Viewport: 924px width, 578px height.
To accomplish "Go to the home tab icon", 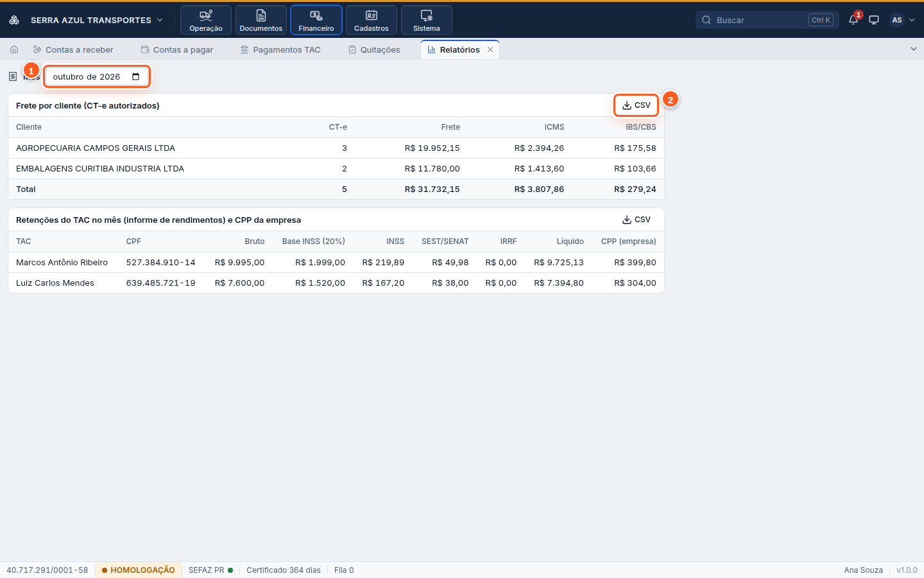I will [x=14, y=49].
